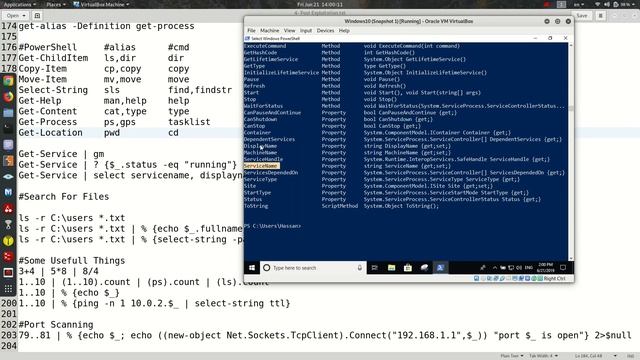640x360 pixels.
Task: Click 'Type here to search' Windows box
Action: coord(313,268)
